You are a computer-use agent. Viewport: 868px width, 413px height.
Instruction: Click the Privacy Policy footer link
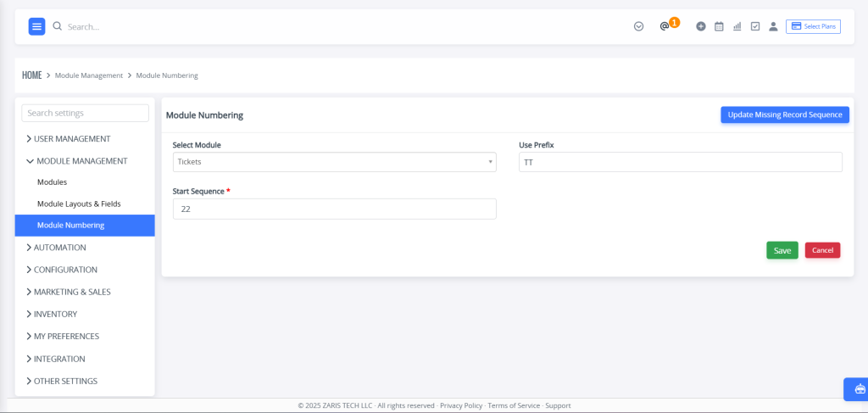pyautogui.click(x=461, y=405)
